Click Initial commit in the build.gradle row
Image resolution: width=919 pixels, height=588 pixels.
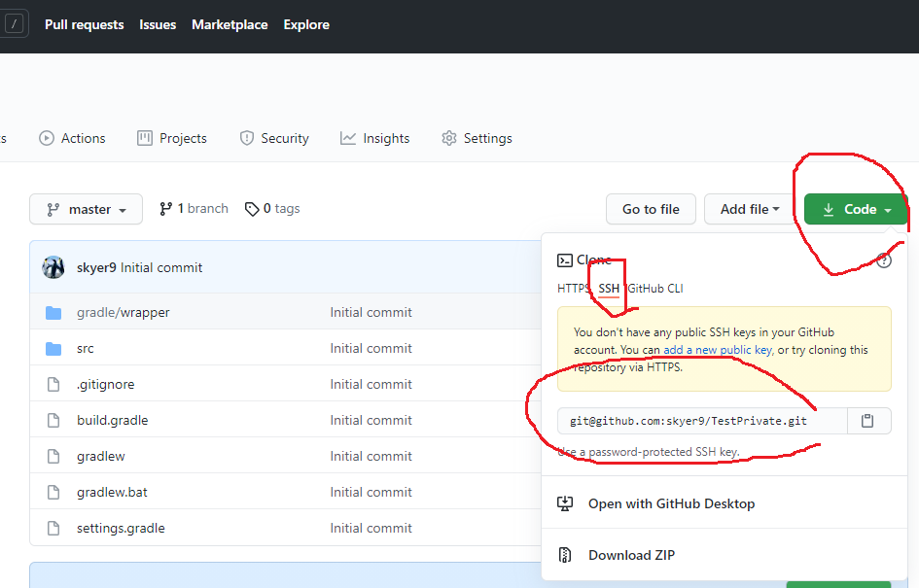[x=371, y=421]
